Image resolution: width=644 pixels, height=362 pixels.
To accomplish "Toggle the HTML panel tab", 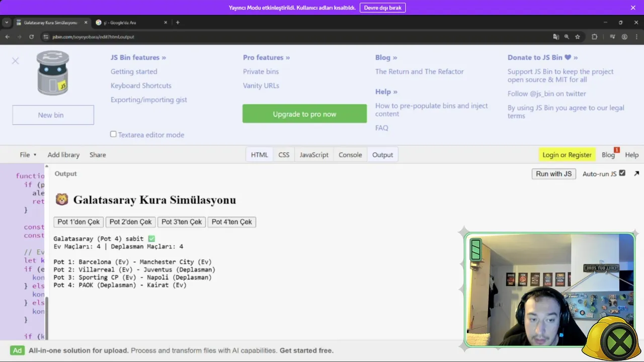I will tap(260, 155).
